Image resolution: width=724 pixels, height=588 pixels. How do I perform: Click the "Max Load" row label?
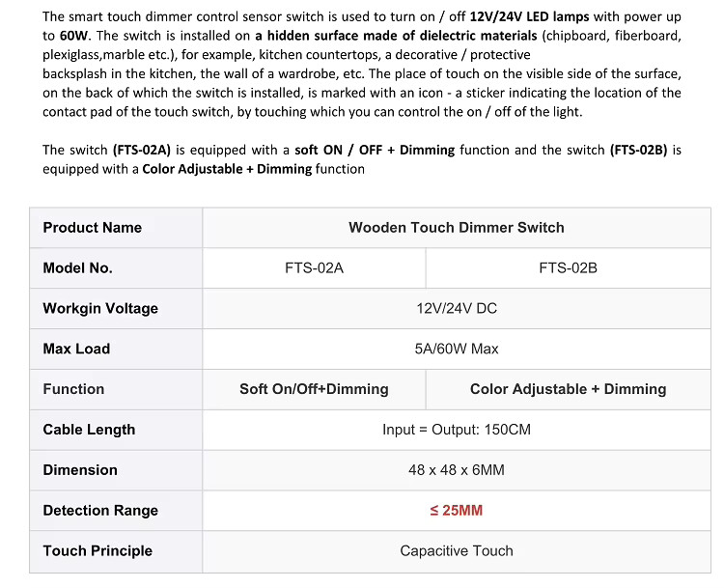point(77,349)
